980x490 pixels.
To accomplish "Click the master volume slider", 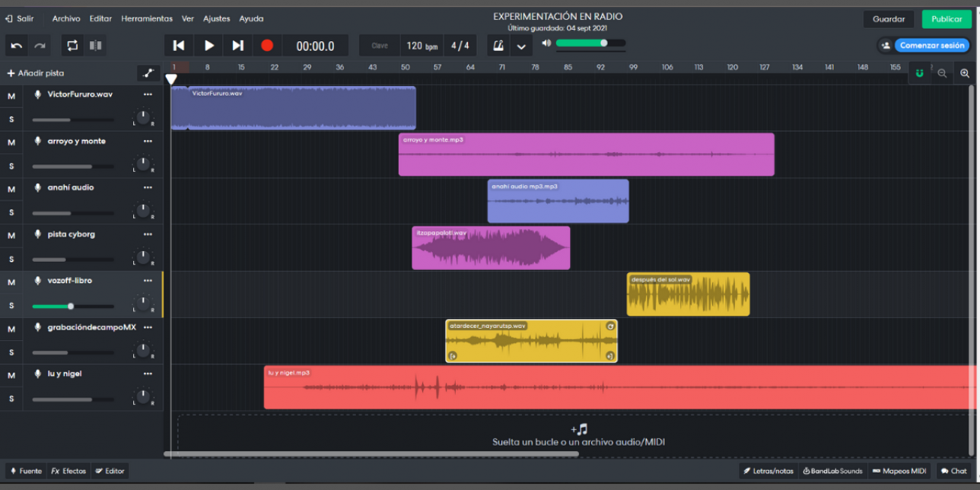I will point(590,43).
